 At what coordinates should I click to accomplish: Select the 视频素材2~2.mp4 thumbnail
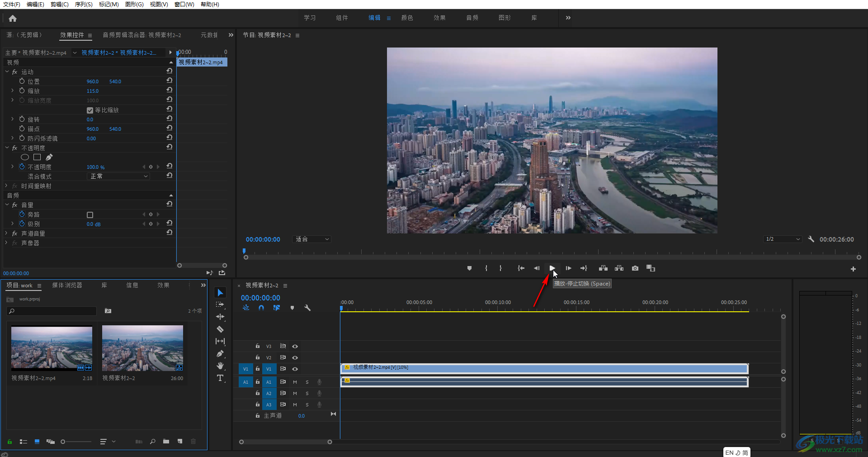point(52,348)
